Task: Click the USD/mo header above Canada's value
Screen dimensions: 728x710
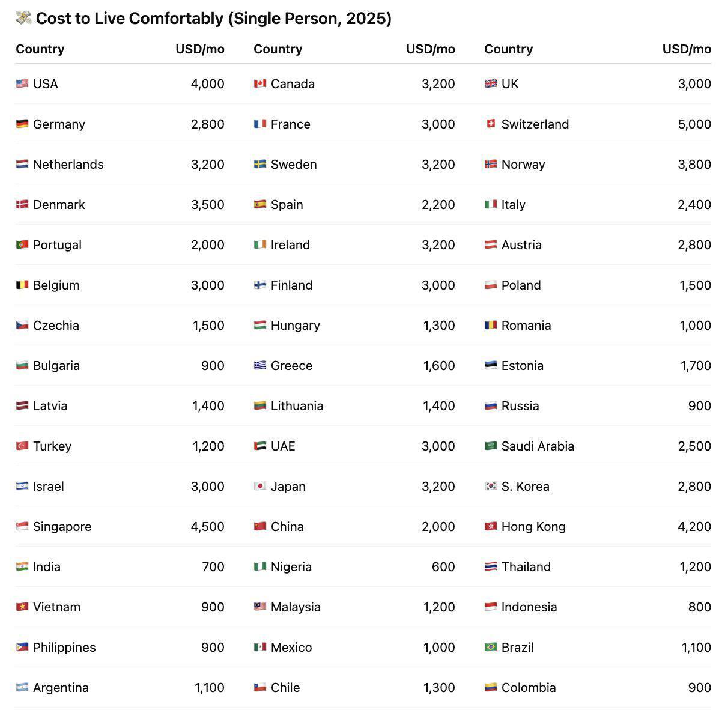Action: point(430,49)
